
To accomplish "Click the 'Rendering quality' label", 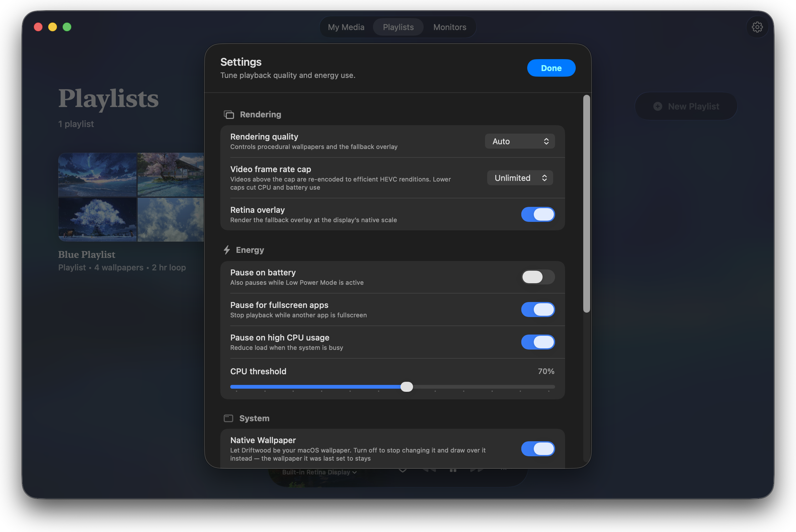I will (x=264, y=137).
